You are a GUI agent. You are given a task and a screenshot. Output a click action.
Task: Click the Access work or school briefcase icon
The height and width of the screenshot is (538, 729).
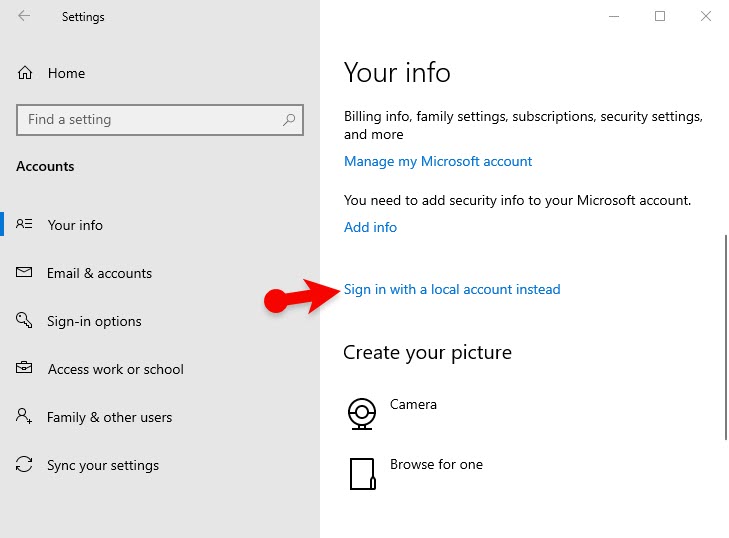tap(25, 369)
